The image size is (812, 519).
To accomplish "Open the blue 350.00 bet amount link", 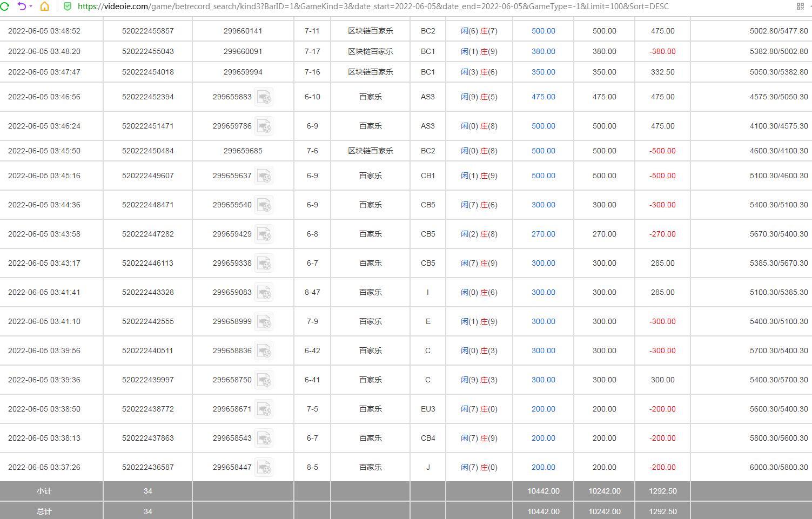I will point(543,72).
